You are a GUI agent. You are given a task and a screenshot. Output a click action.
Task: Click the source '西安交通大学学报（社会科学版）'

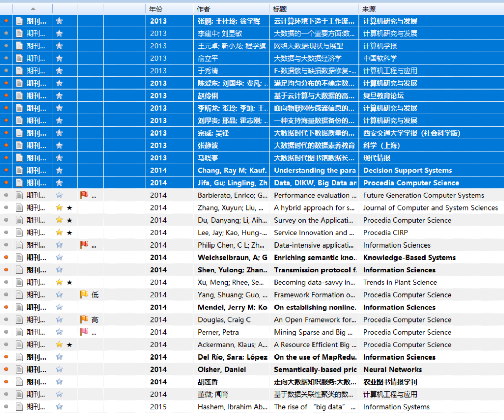(x=412, y=133)
